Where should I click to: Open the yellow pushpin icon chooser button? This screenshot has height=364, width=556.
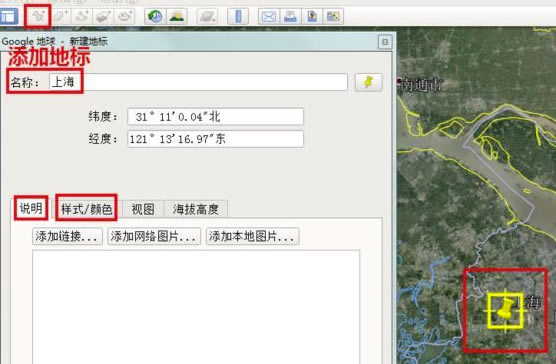tap(369, 82)
